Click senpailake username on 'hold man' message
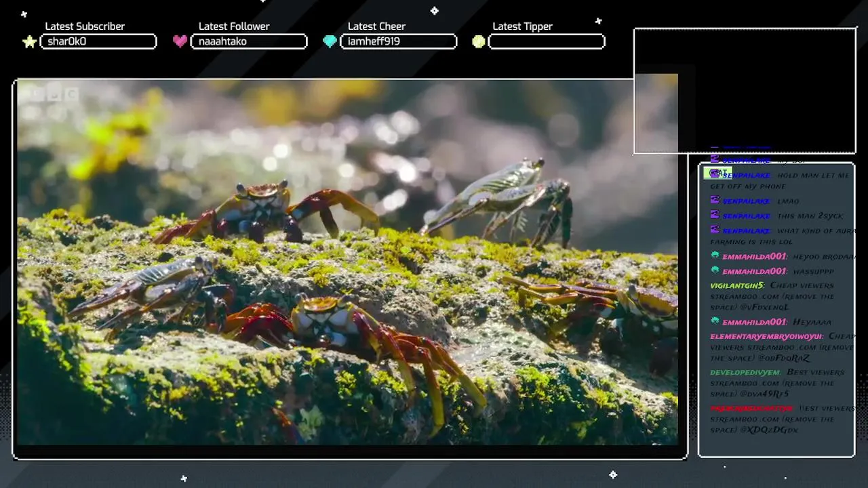This screenshot has height=488, width=868. coord(747,176)
